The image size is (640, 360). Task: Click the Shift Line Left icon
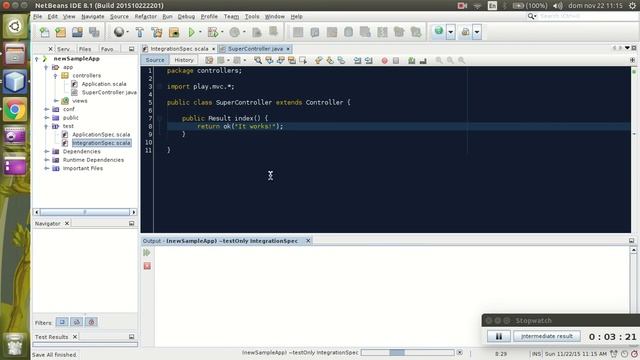[x=358, y=60]
